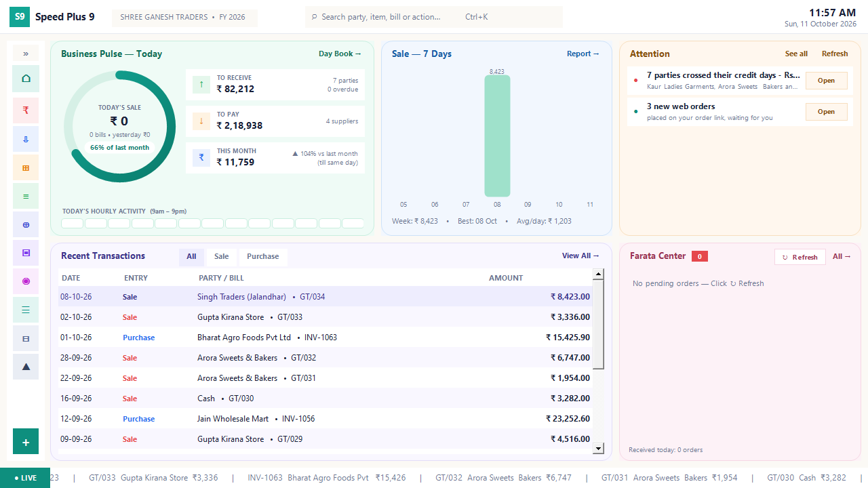Image resolution: width=868 pixels, height=488 pixels.
Task: Select the Singh Traders (Jalandhar) GT/034 row
Action: [325, 297]
